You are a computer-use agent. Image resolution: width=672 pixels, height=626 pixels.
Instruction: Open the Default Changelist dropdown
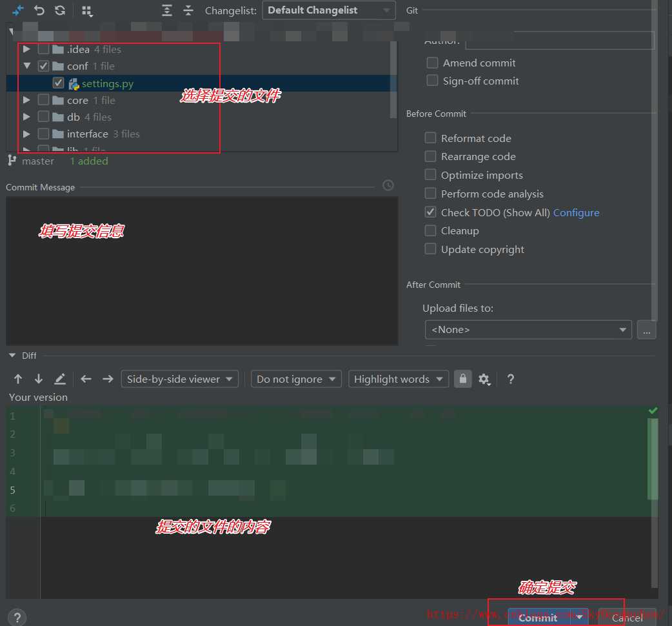pyautogui.click(x=329, y=10)
